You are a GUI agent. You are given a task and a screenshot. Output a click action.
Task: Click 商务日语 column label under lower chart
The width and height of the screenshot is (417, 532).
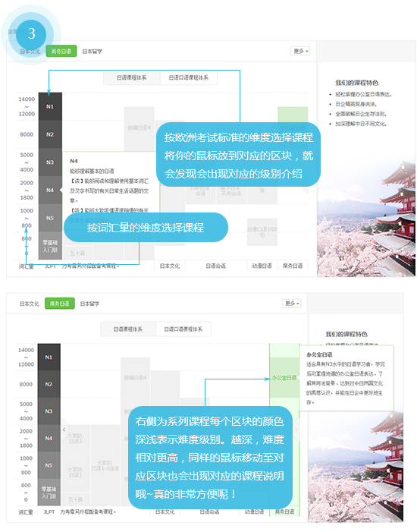tap(284, 512)
